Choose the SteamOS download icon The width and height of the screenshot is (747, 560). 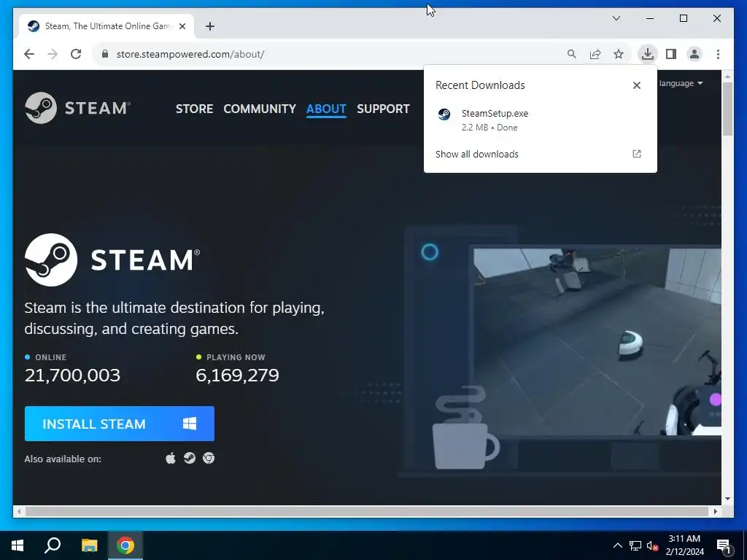pos(190,458)
